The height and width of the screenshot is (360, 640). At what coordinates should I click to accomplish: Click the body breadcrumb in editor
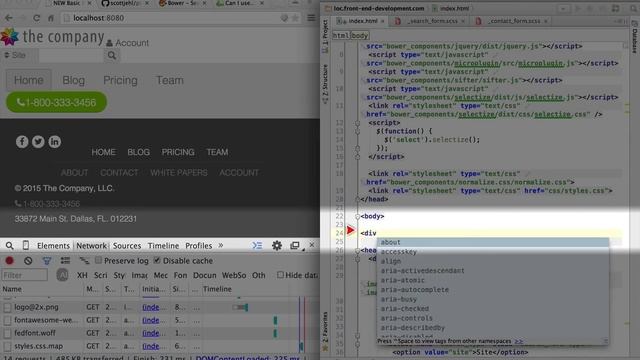click(360, 36)
